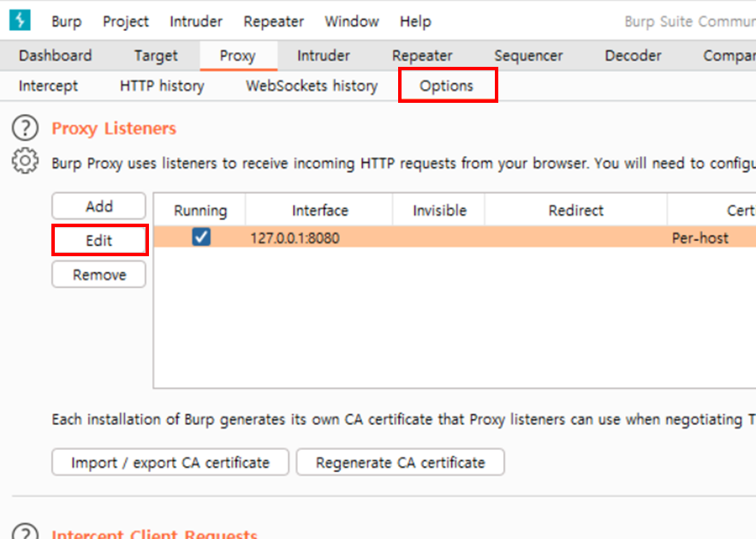Click the Proxy Listeners section heading
The width and height of the screenshot is (756, 539).
pos(114,129)
